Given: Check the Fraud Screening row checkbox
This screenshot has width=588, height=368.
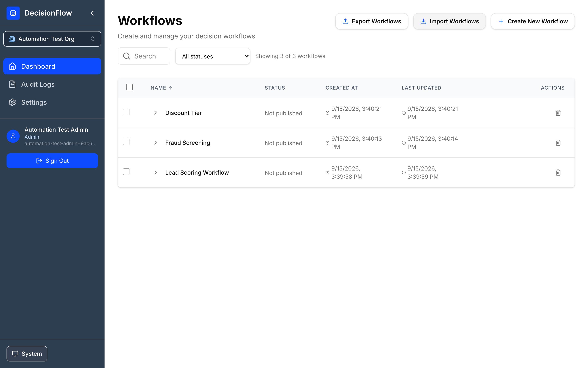Looking at the screenshot, I should point(126,142).
